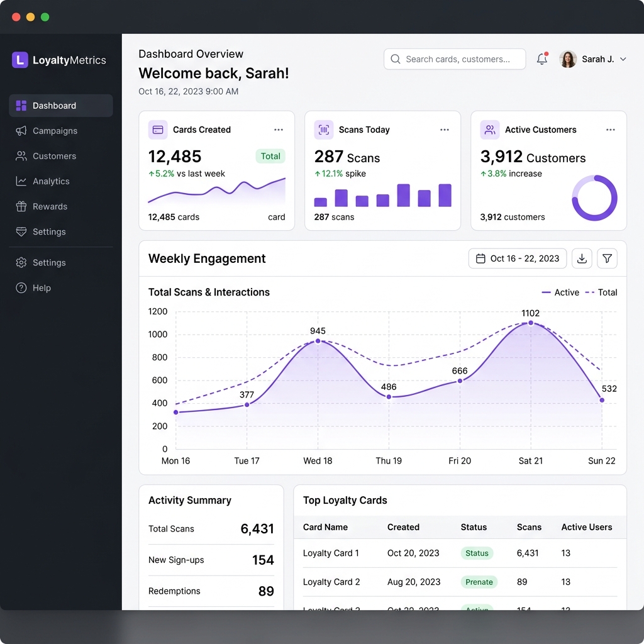The height and width of the screenshot is (644, 644).
Task: Open the Oct 16 - 22 date picker
Action: pyautogui.click(x=517, y=258)
